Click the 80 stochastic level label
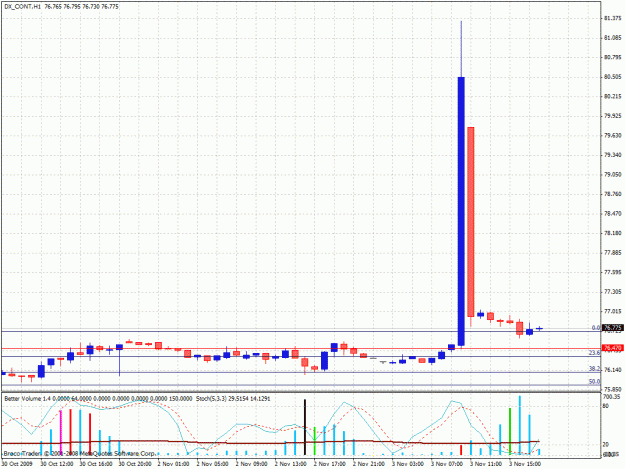 [x=606, y=406]
